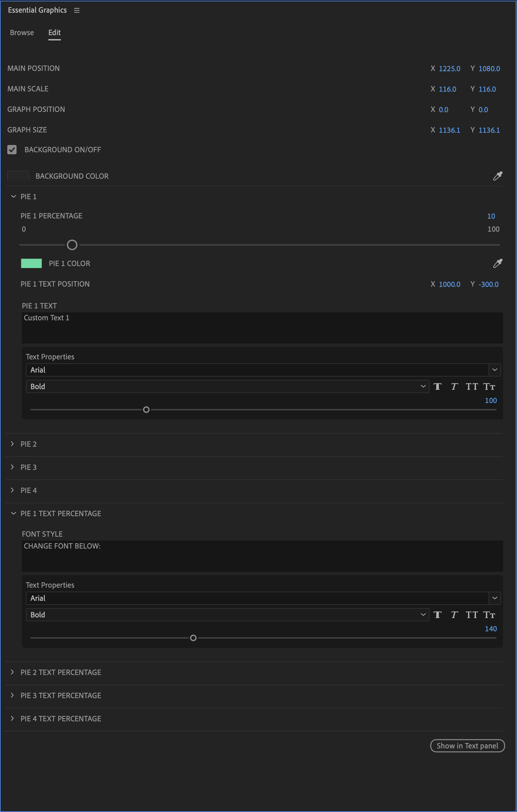The width and height of the screenshot is (517, 812).
Task: Open the Bold style dropdown for Pie 1 Text
Action: point(227,387)
